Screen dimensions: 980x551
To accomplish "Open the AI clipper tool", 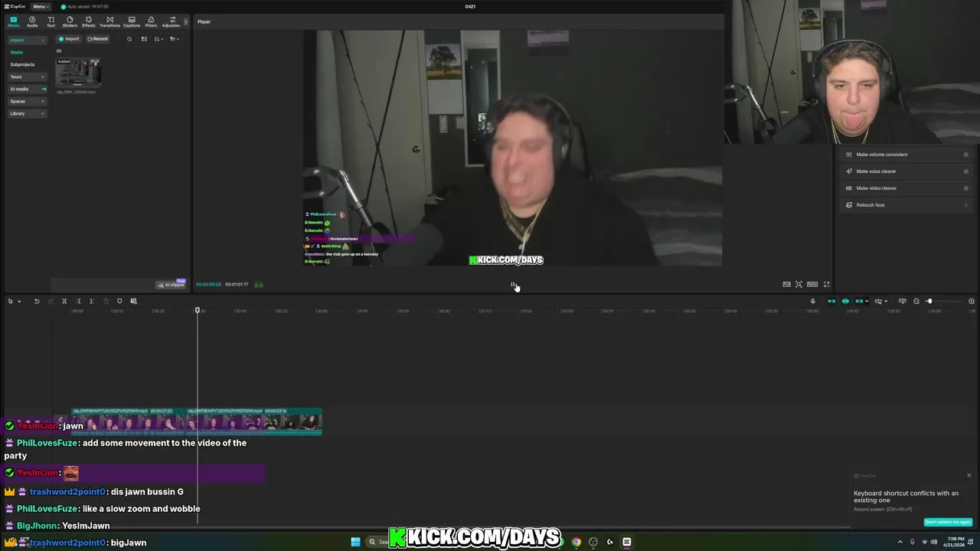I will tap(171, 285).
